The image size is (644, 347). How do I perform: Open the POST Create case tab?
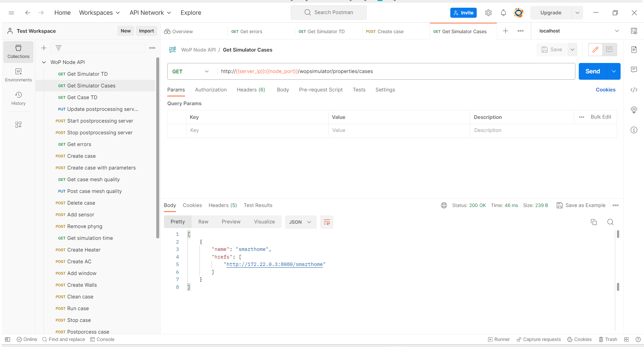pyautogui.click(x=385, y=31)
